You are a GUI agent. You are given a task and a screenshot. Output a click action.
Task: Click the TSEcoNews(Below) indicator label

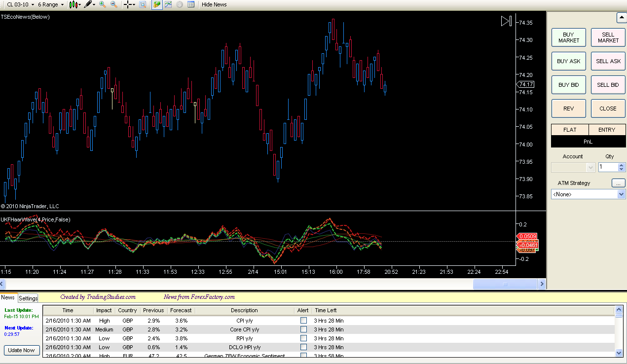click(25, 17)
